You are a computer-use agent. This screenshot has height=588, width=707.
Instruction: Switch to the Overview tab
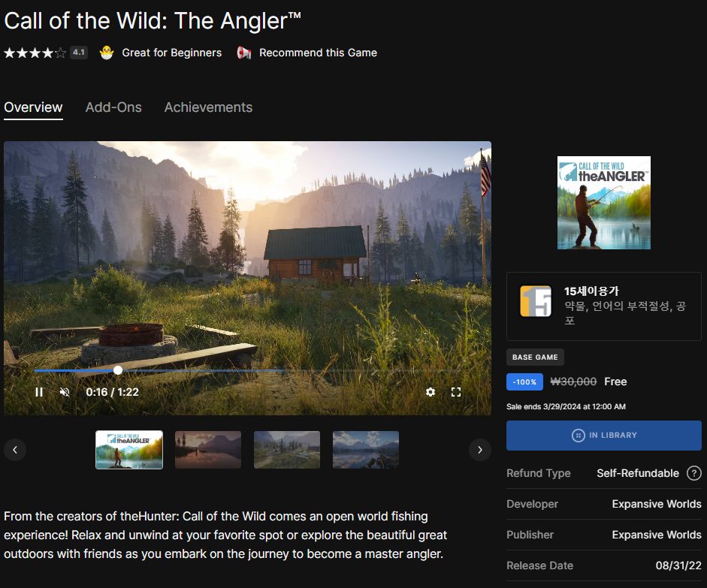33,107
